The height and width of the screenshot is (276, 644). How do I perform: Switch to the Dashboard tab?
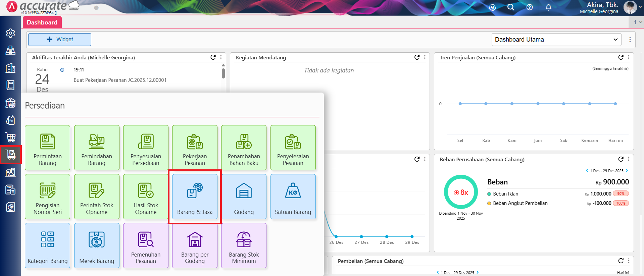coord(42,22)
